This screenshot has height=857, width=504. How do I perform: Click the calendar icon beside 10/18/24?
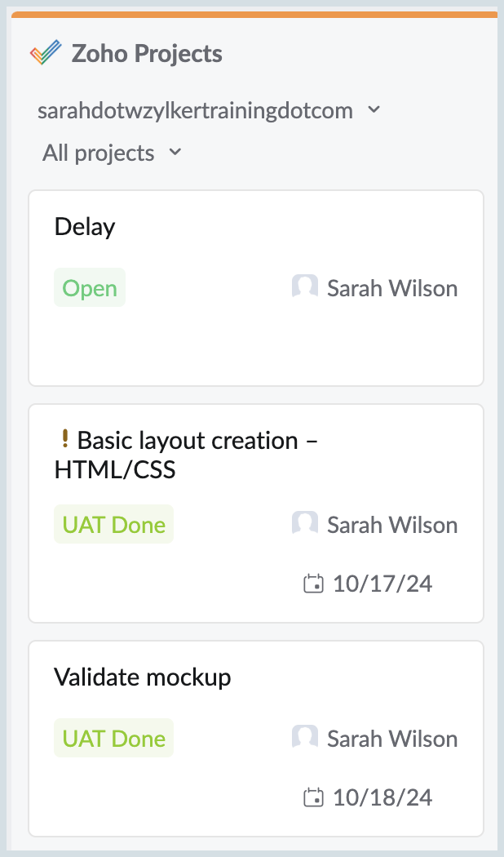click(313, 797)
